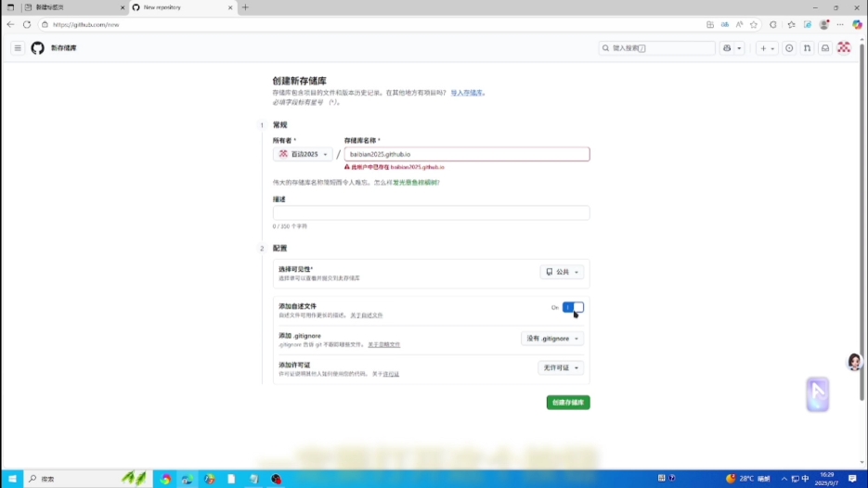Open the '关于忽略文件' about ignoring files link

pos(384,345)
